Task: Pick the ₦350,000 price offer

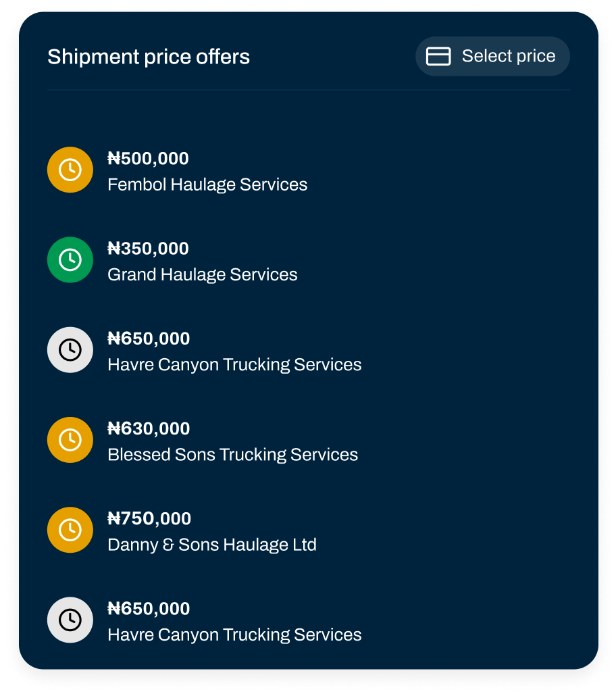Action: 148,249
